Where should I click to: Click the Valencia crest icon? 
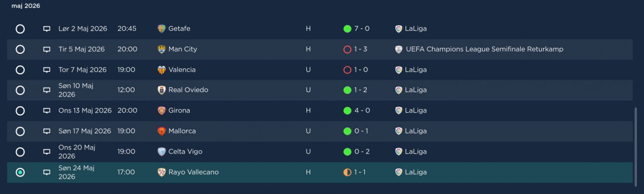162,70
